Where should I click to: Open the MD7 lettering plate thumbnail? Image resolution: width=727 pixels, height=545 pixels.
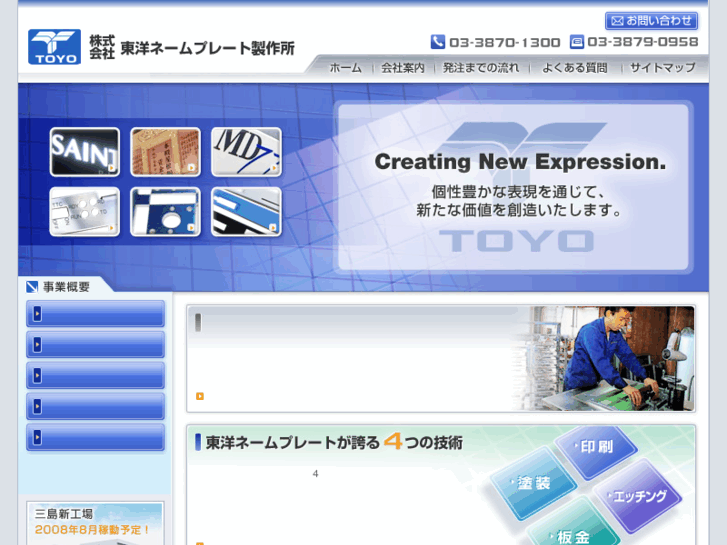246,152
